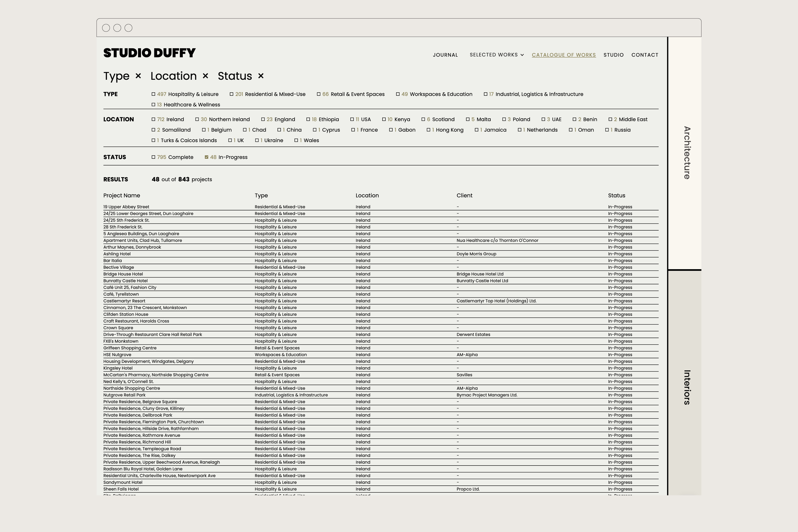Open the Catalogue of Works link
Viewport: 798px width, 532px height.
point(564,55)
